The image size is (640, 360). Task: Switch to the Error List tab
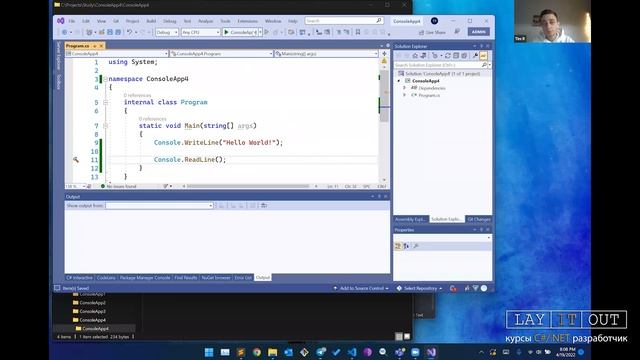point(243,278)
